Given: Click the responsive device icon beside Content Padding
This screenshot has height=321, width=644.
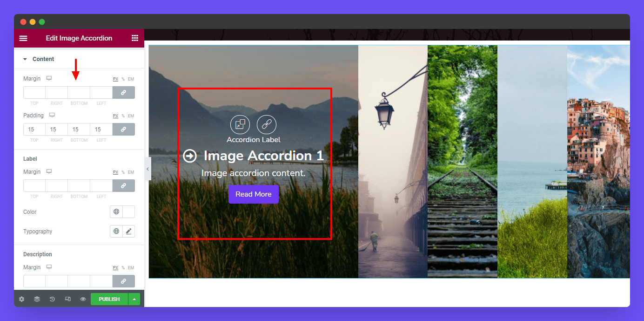Looking at the screenshot, I should 52,115.
